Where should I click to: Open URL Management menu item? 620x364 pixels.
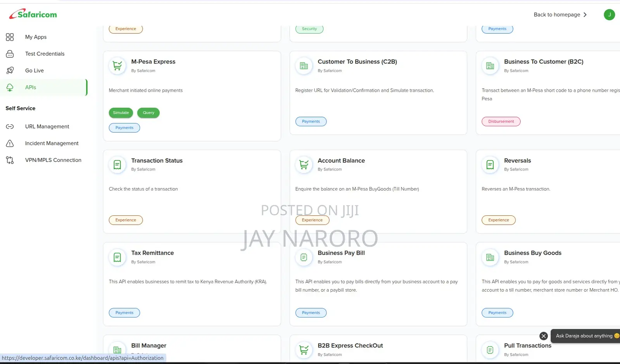point(47,127)
